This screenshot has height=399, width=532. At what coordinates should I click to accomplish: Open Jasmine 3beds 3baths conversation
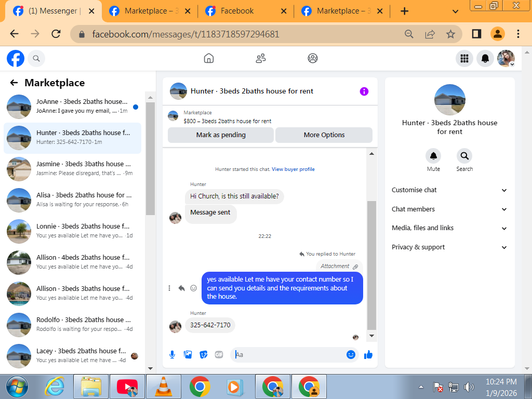point(73,169)
